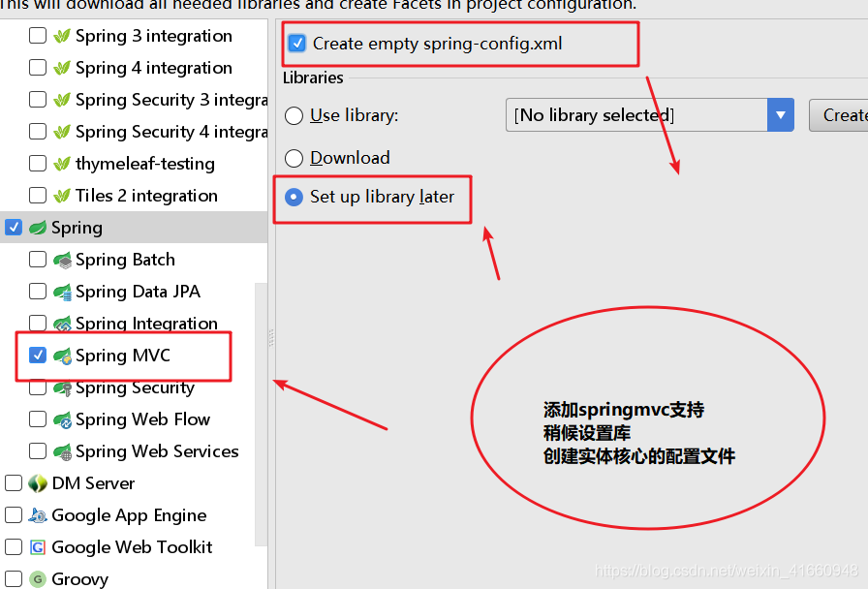
Task: Toggle Create empty spring-config.xml checkbox
Action: point(297,44)
